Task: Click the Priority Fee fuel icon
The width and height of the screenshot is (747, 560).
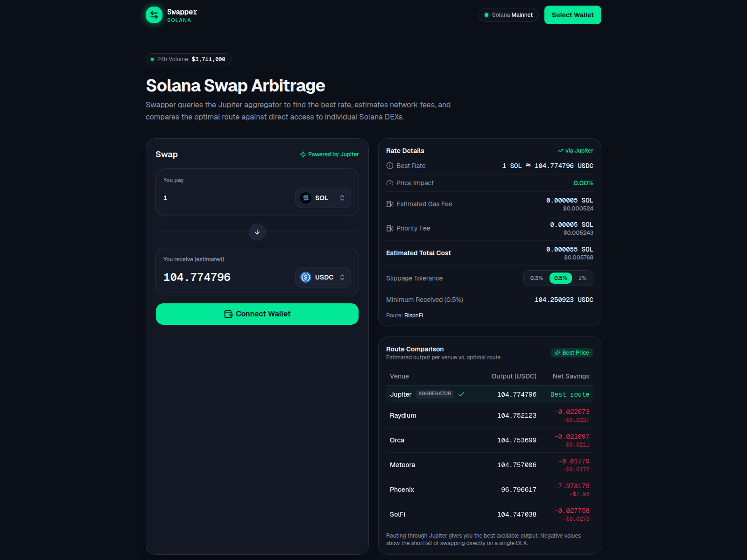Action: (x=390, y=228)
